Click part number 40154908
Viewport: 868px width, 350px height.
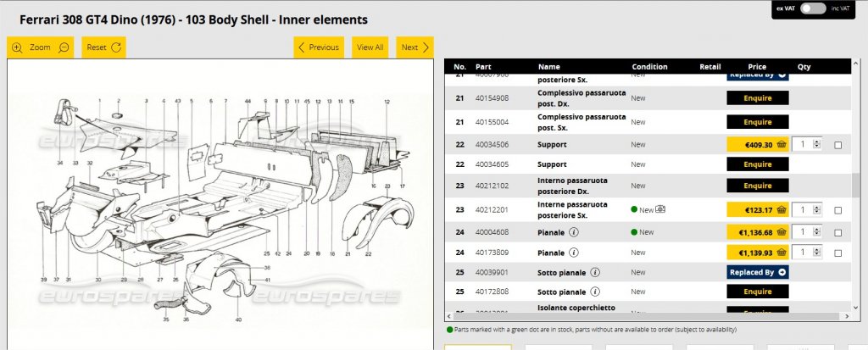click(492, 98)
